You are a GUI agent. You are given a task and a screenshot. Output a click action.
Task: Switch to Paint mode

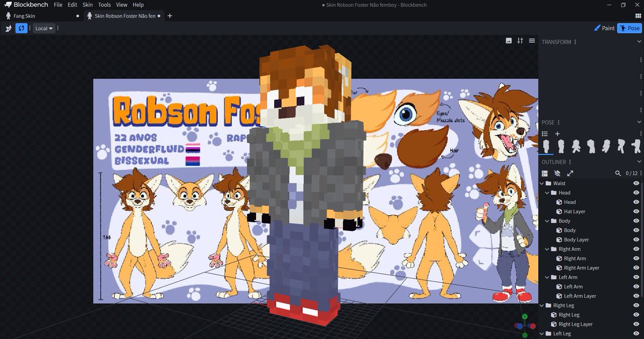click(x=604, y=28)
